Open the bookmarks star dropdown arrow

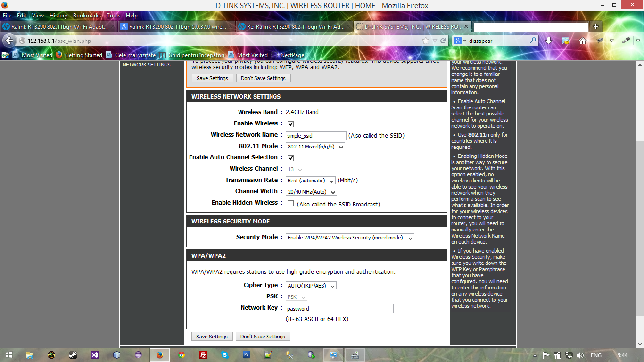(435, 41)
